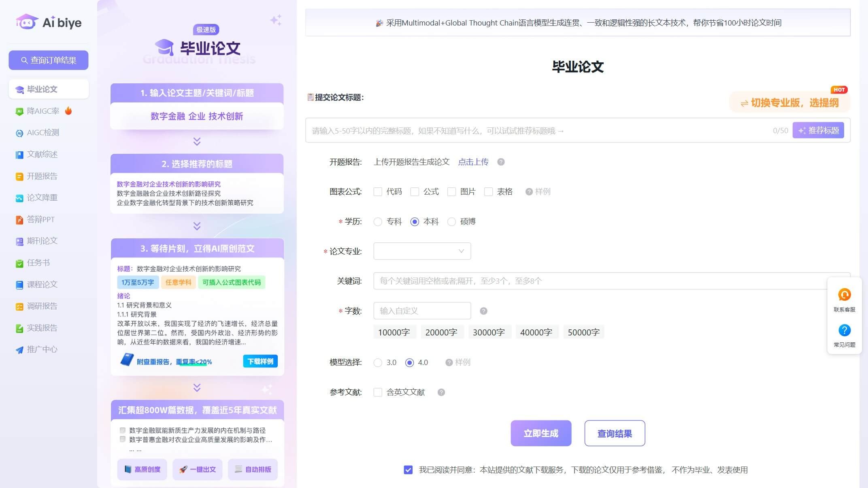
Task: Choose the 30000字 word count preset
Action: [x=489, y=332]
